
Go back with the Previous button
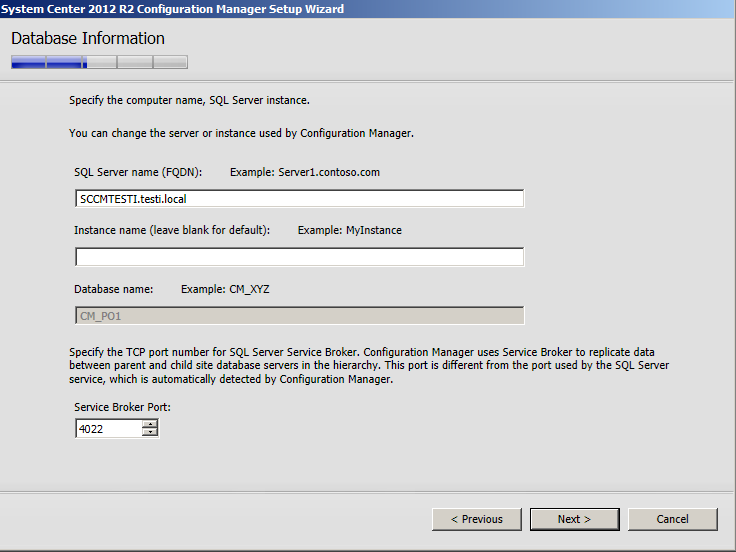(476, 519)
